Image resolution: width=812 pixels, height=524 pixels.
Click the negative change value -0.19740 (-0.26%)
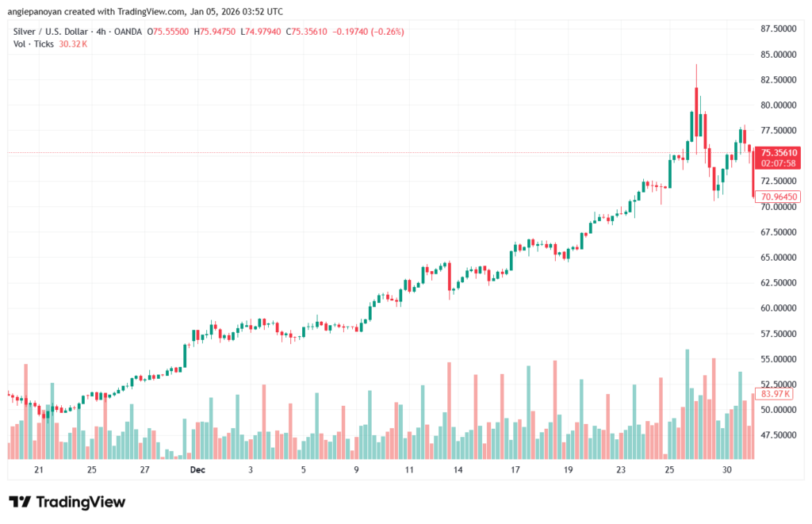(368, 31)
